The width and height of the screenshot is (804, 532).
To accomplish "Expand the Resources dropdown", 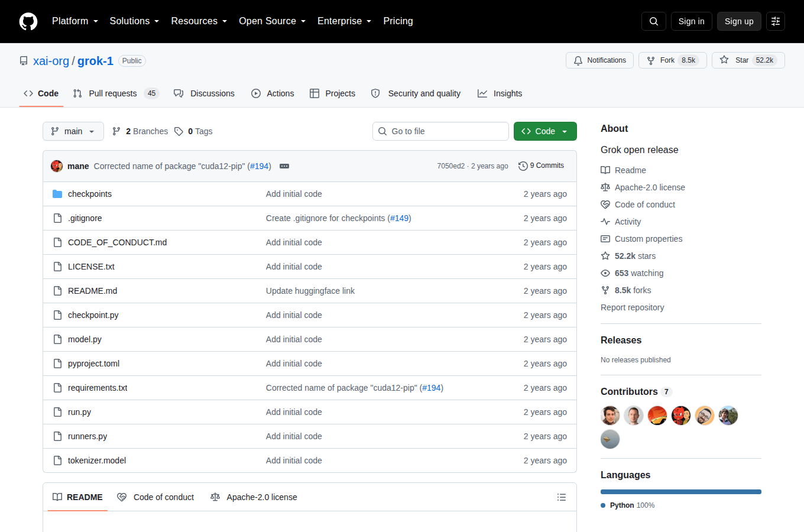I will point(199,21).
